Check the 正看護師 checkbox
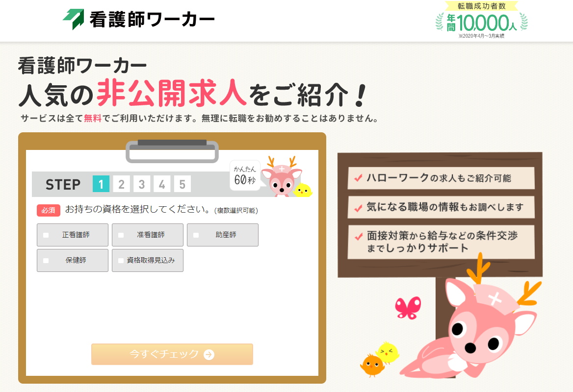Image resolution: width=573 pixels, height=392 pixels. (x=46, y=235)
